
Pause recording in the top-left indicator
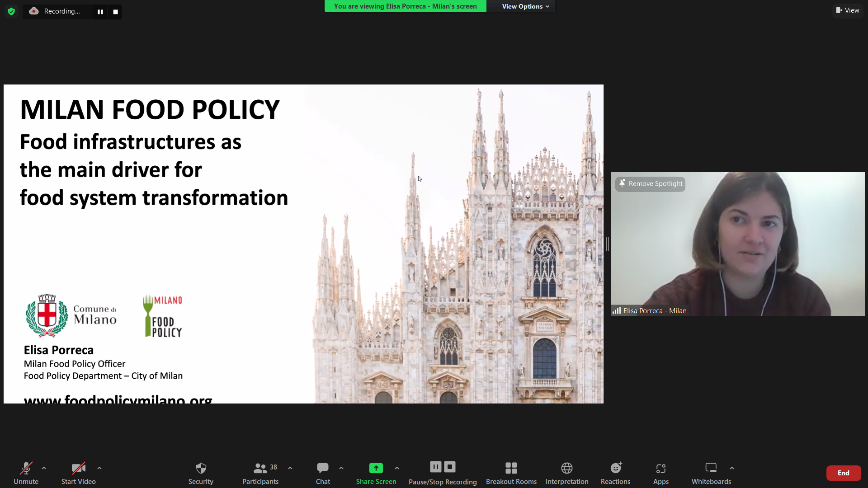pyautogui.click(x=100, y=12)
